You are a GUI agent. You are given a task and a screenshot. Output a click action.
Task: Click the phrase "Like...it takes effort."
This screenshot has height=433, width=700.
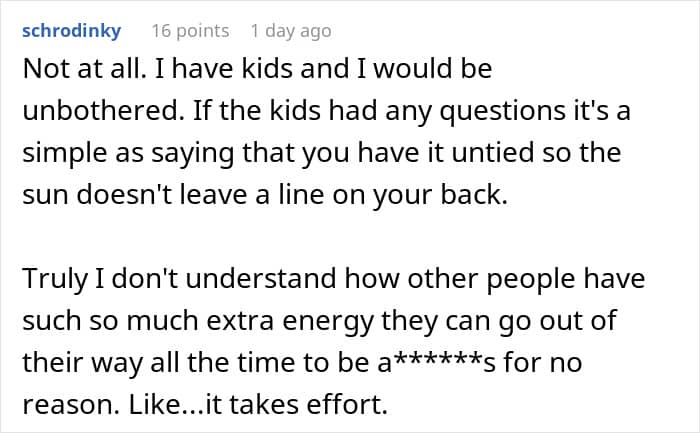coord(258,404)
